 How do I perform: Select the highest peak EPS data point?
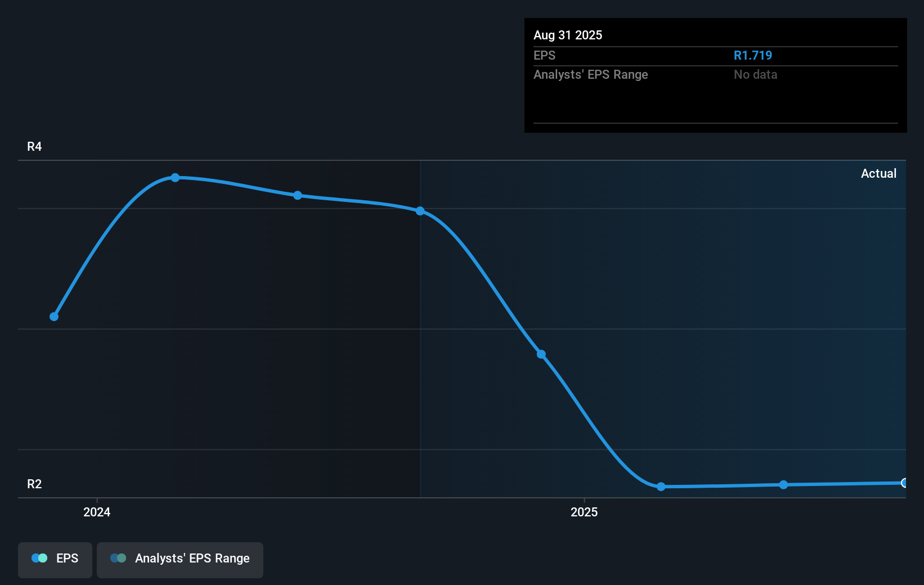tap(175, 178)
